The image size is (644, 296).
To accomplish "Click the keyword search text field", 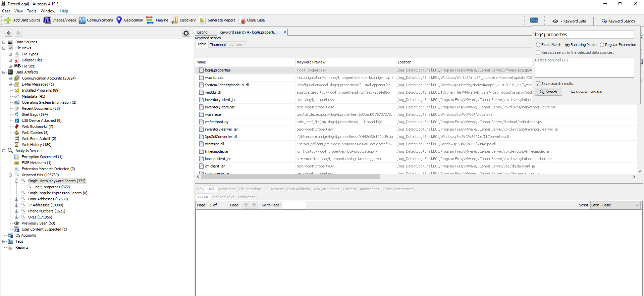I will tap(584, 35).
